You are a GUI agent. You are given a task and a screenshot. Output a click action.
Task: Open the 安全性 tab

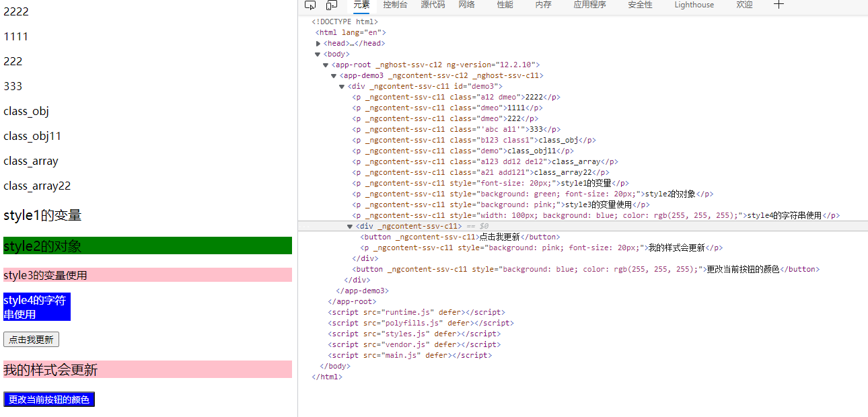click(640, 5)
